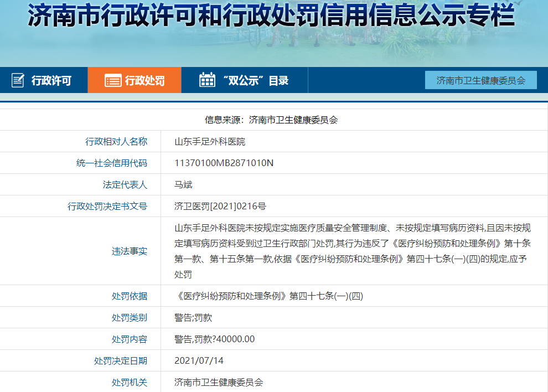Viewport: 548px width, 392px height.
Task: Select document number 济卫医罚[2021]0216号
Action: (220, 207)
